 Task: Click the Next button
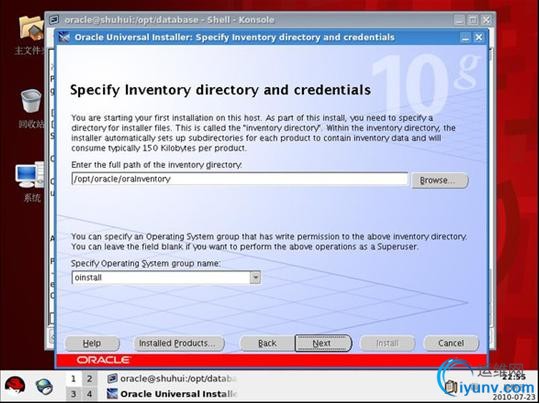pos(323,343)
